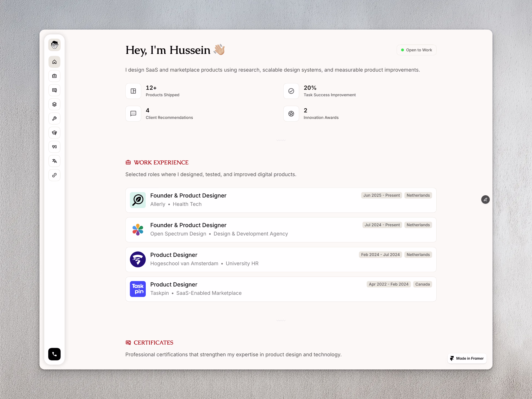This screenshot has height=399, width=532.
Task: Go to Certificates via sidebar certificate icon
Action: tap(54, 90)
